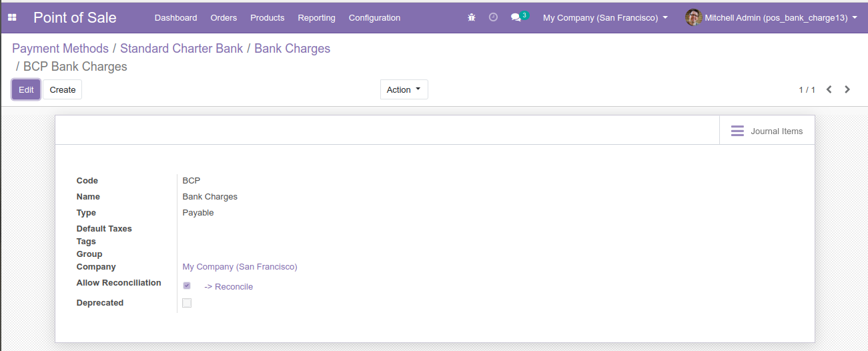Click the 1 / 1 pager counter
This screenshot has width=868, height=351.
[807, 89]
